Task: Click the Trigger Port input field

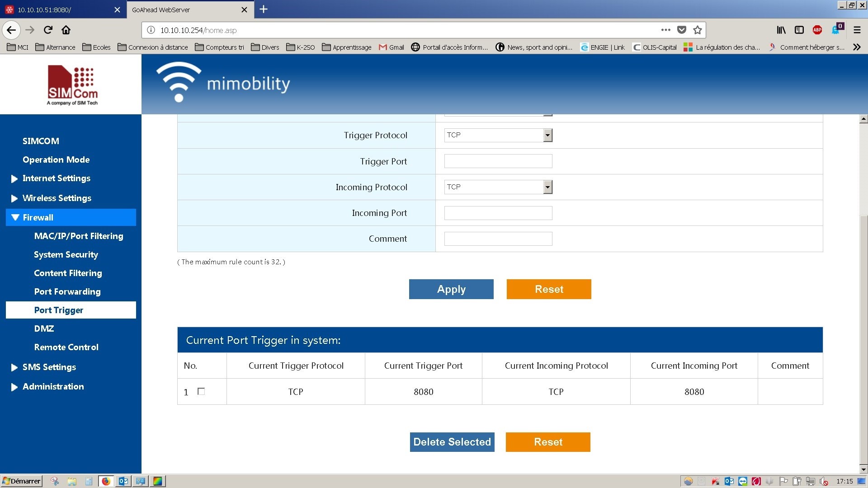Action: 498,161
